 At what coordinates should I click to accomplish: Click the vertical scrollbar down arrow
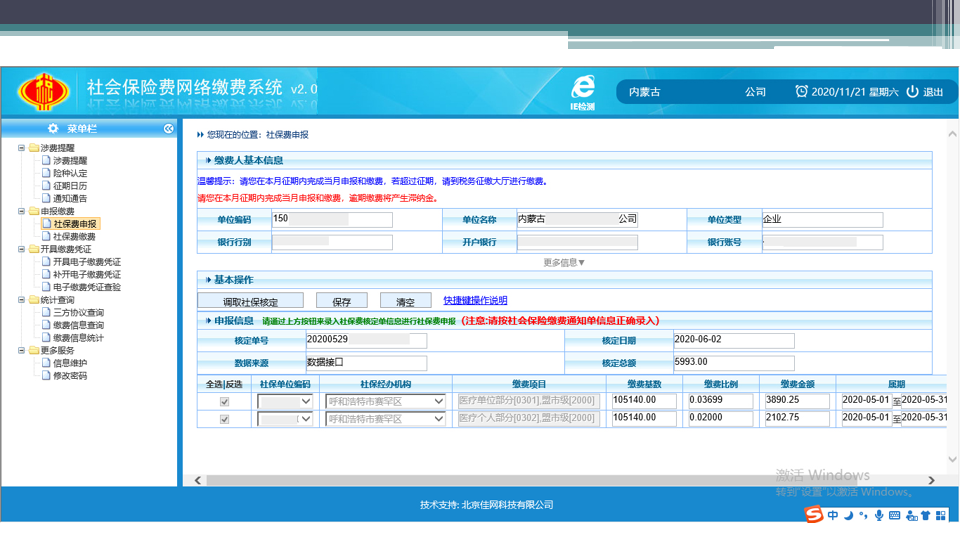point(952,459)
